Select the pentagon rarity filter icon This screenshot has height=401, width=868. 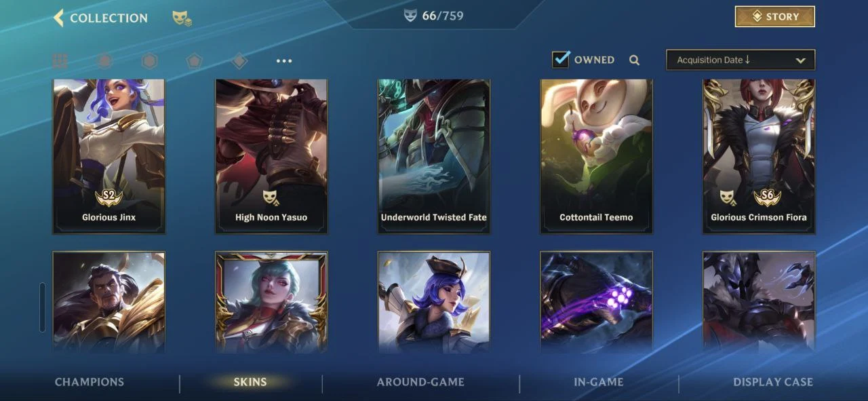[195, 61]
